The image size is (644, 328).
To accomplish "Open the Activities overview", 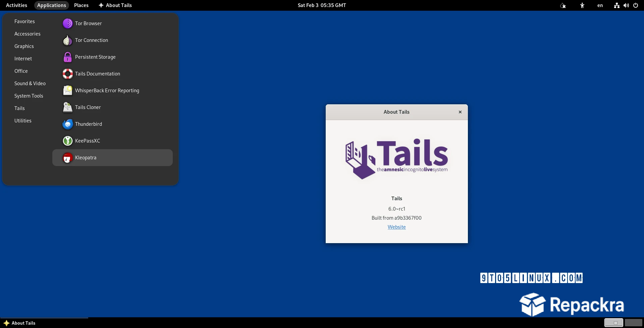I will (x=16, y=5).
